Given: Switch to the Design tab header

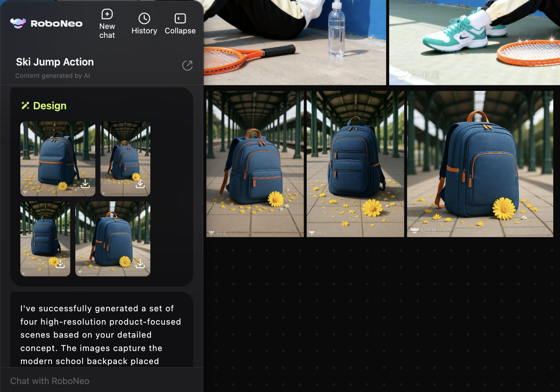Looking at the screenshot, I should point(50,105).
